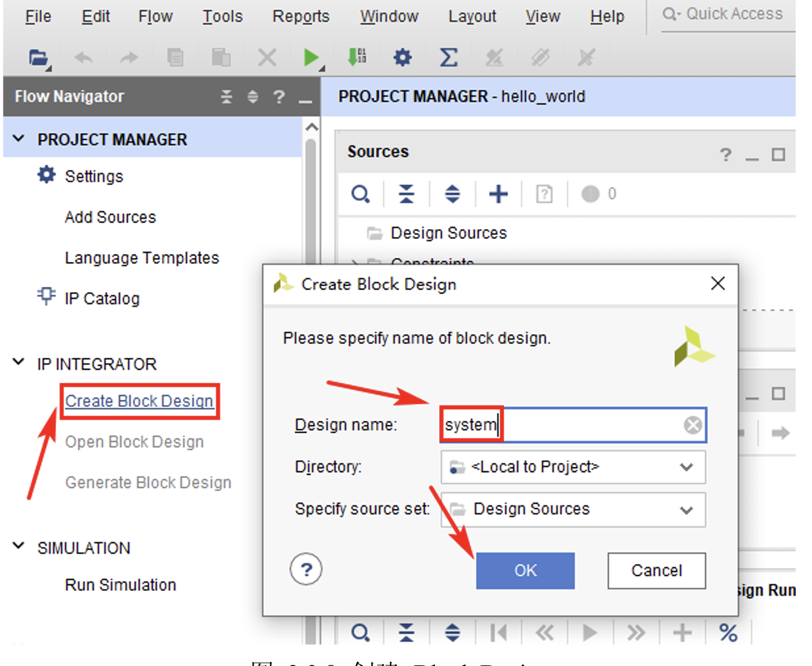Screen dimensions: 812x666
Task: Click the copy icon in toolbar
Action: click(175, 58)
